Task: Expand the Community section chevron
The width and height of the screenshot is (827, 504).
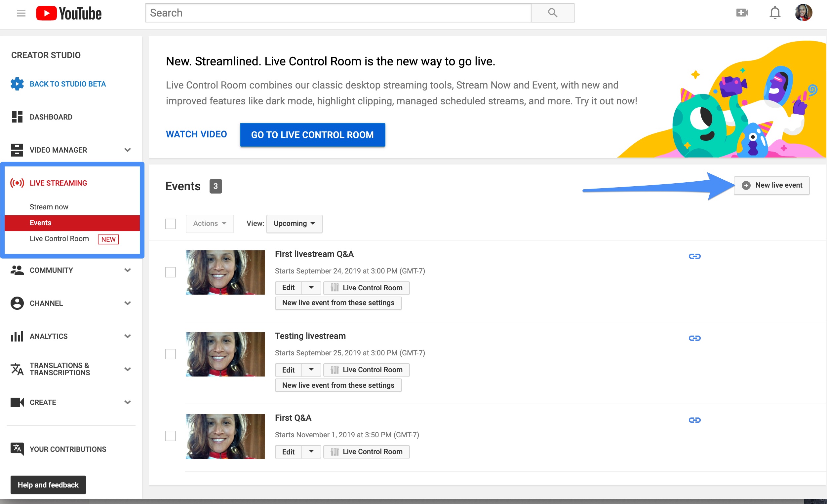Action: click(x=128, y=270)
